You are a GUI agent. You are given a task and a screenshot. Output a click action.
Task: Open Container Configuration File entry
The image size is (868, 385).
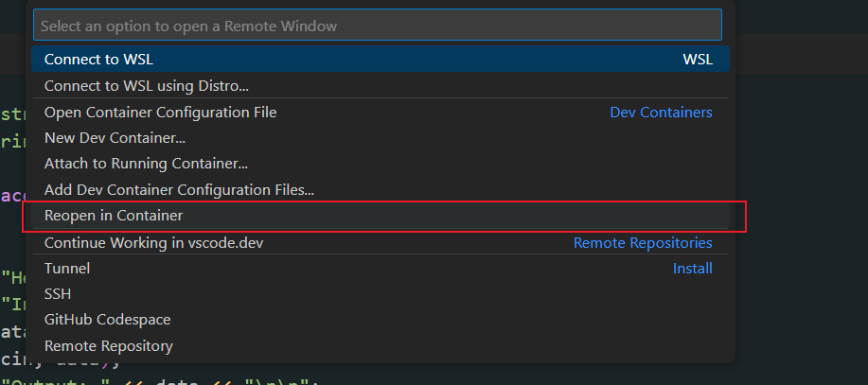pos(160,113)
